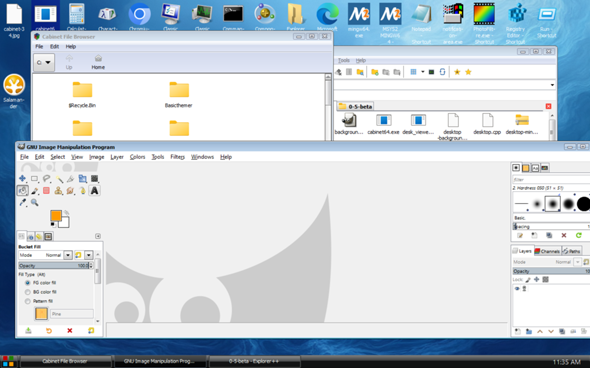590x368 pixels.
Task: Expand the Explorer++ address bar dropdown
Action: pos(552,85)
